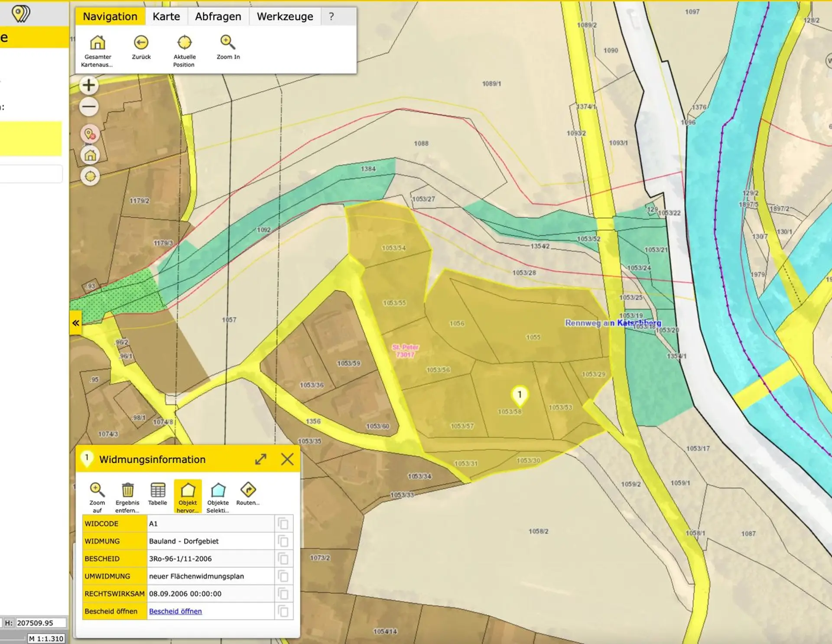Open the Tabelle view icon
The height and width of the screenshot is (644, 832).
coord(158,490)
